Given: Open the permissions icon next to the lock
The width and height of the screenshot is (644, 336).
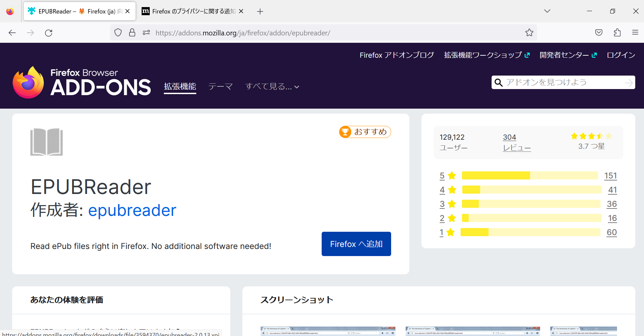Looking at the screenshot, I should coord(146,32).
